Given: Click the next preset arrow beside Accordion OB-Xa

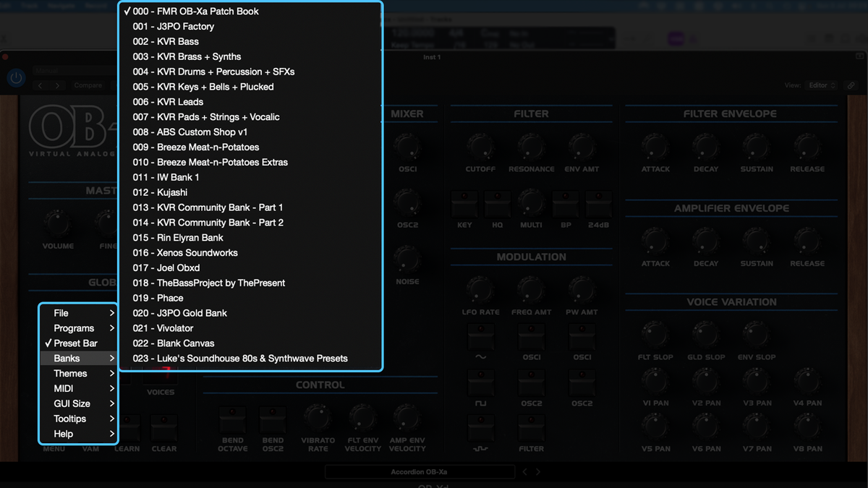Looking at the screenshot, I should 538,471.
